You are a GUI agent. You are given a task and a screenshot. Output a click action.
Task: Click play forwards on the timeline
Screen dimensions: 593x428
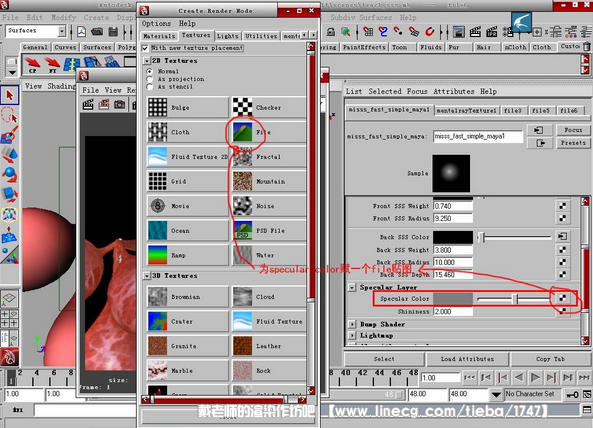pos(535,377)
